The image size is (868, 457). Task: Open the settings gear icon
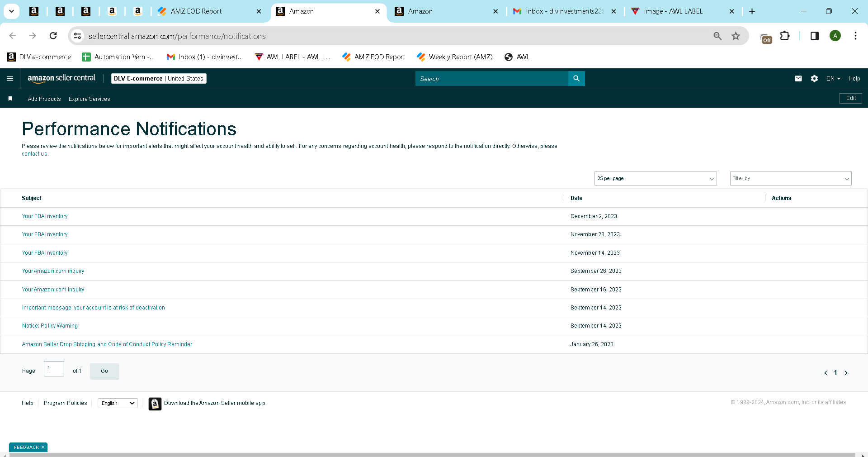pos(814,79)
